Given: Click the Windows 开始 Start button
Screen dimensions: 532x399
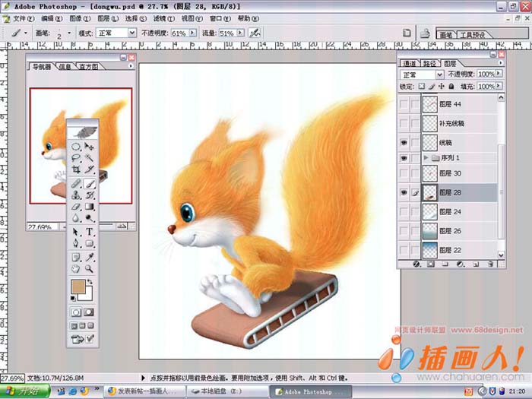Looking at the screenshot, I should point(25,391).
